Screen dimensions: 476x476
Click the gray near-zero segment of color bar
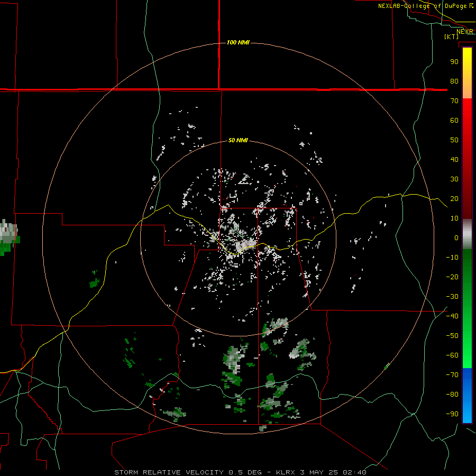[x=467, y=234]
